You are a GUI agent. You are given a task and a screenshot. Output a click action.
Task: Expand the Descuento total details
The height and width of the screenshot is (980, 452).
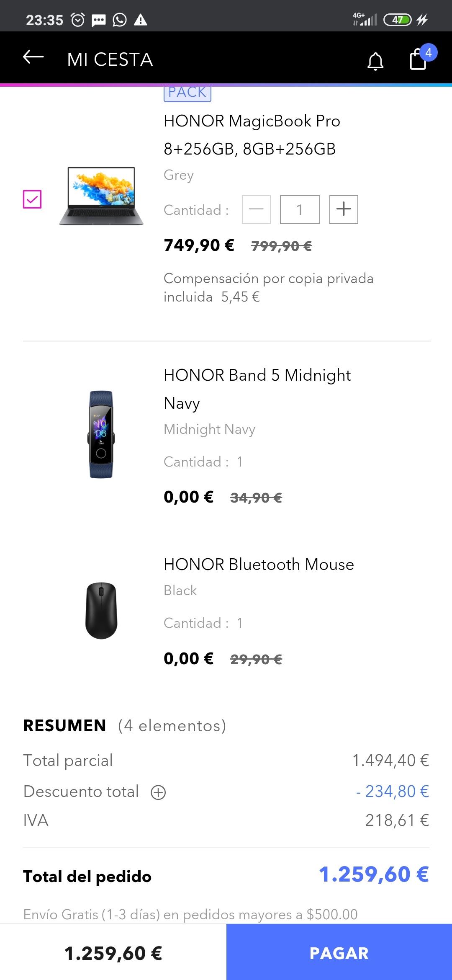[x=158, y=792]
